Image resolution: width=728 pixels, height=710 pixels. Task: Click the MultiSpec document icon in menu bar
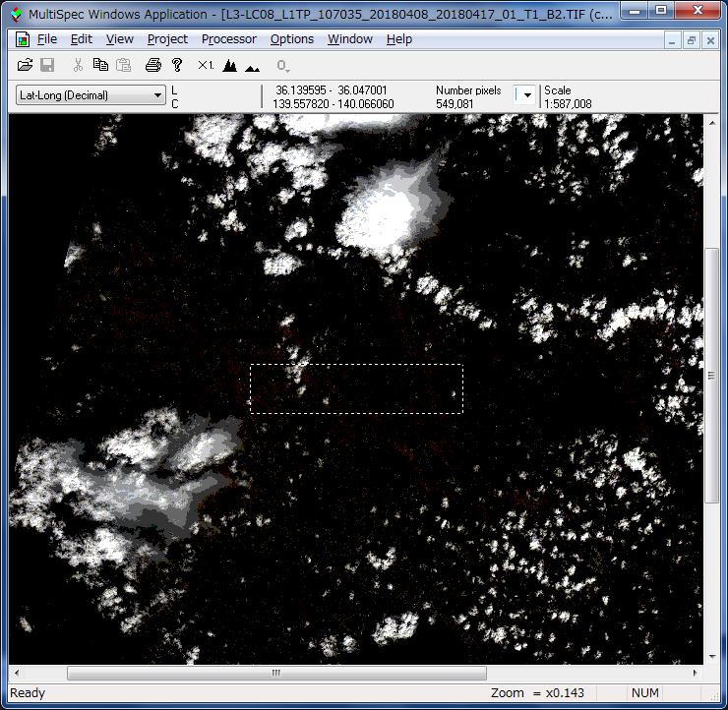coord(23,39)
